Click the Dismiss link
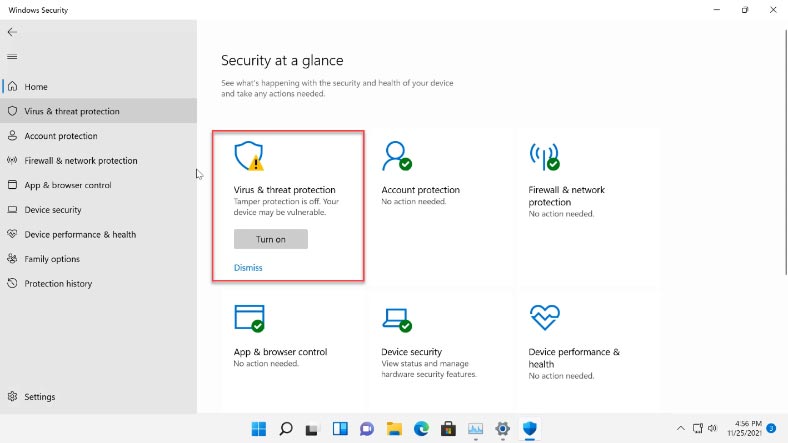The height and width of the screenshot is (443, 788). (x=248, y=268)
